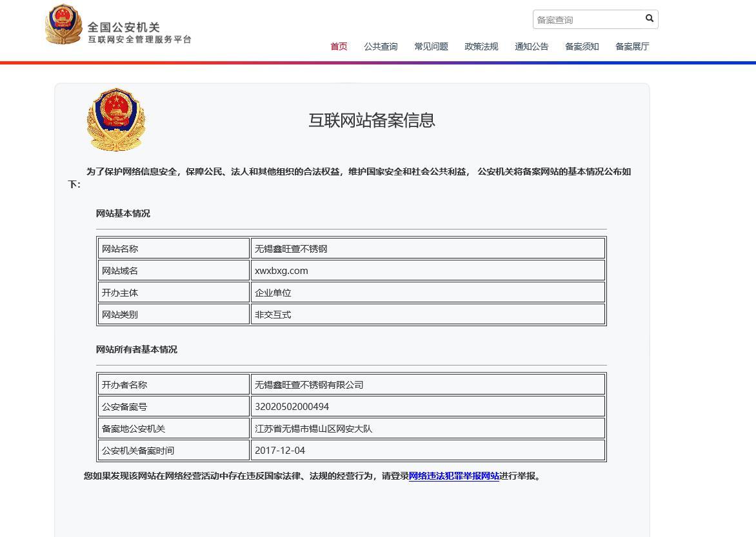Screen dimensions: 756x537
Task: Open the 公共查询 menu
Action: pos(381,47)
